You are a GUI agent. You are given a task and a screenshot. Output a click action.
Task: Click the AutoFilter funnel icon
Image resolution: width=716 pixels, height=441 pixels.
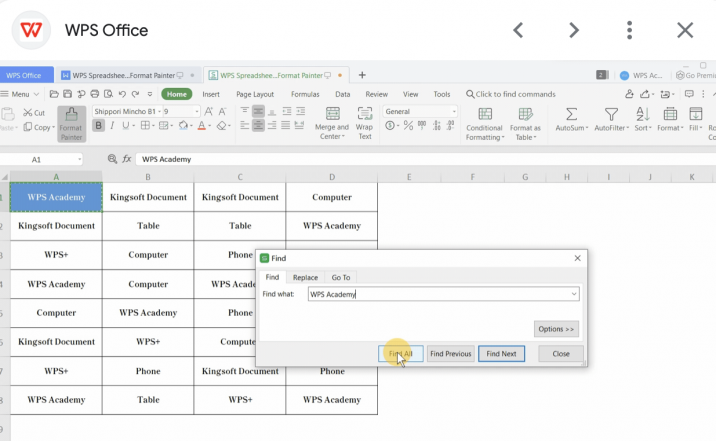point(611,115)
